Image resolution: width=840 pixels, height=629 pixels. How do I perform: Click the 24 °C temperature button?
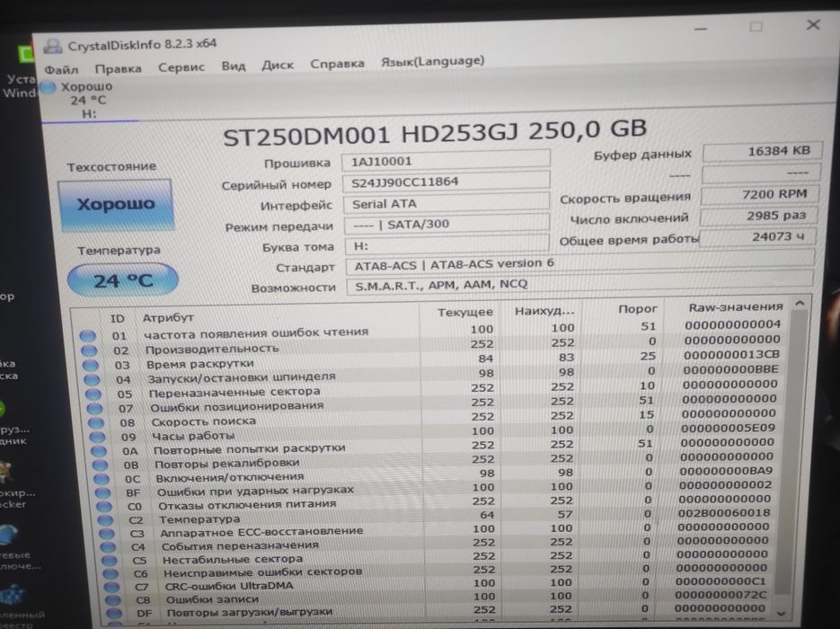click(123, 280)
